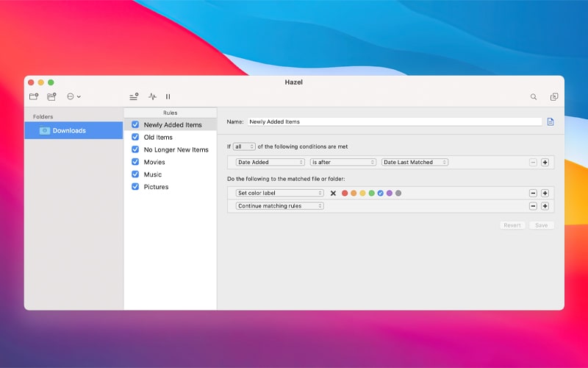The height and width of the screenshot is (368, 588).
Task: Uncheck the Movies rule
Action: (135, 162)
